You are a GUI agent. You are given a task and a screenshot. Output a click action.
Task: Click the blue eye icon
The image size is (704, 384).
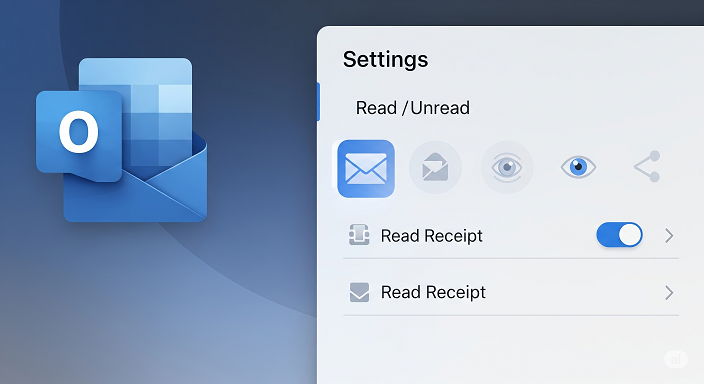578,167
